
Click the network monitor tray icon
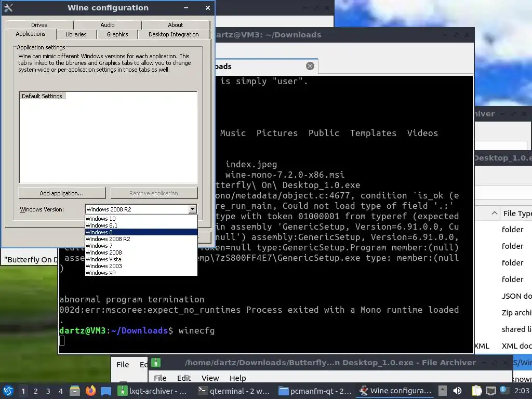pos(490,391)
